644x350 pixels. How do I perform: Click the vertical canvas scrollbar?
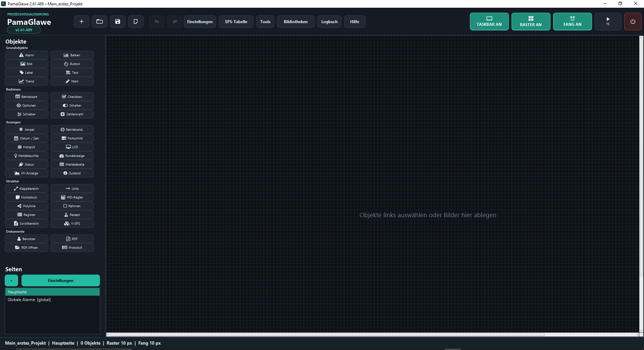point(641,158)
